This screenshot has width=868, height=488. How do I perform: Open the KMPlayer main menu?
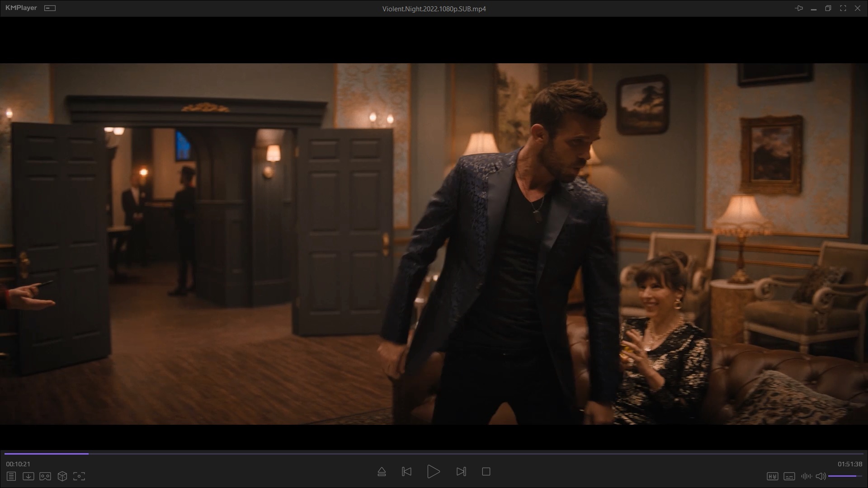(21, 8)
